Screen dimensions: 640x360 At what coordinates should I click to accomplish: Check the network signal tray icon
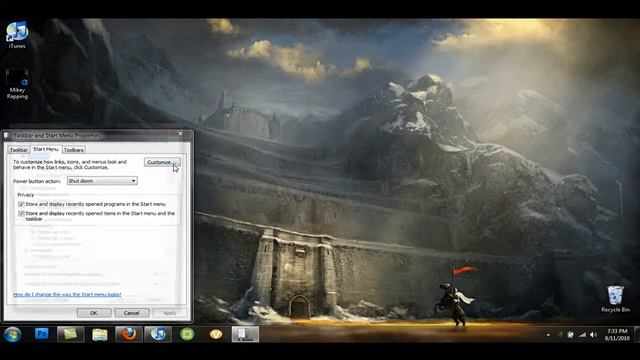pyautogui.click(x=582, y=335)
